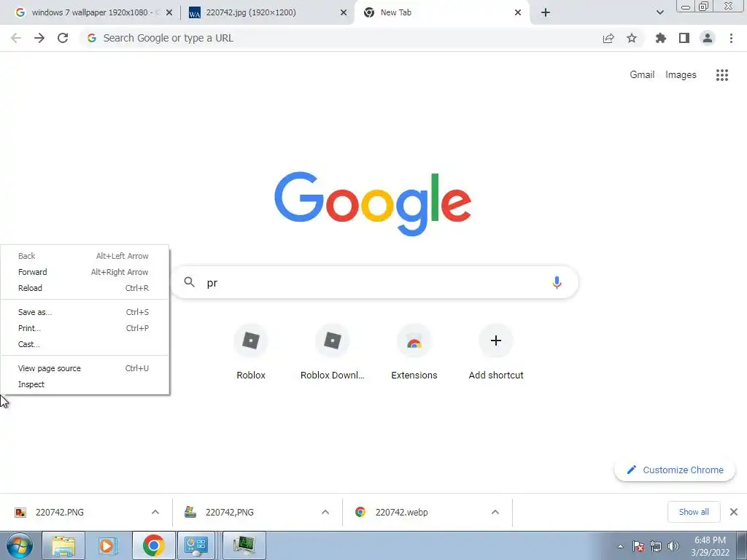747x560 pixels.
Task: Open the Windows Start orb
Action: click(x=20, y=545)
